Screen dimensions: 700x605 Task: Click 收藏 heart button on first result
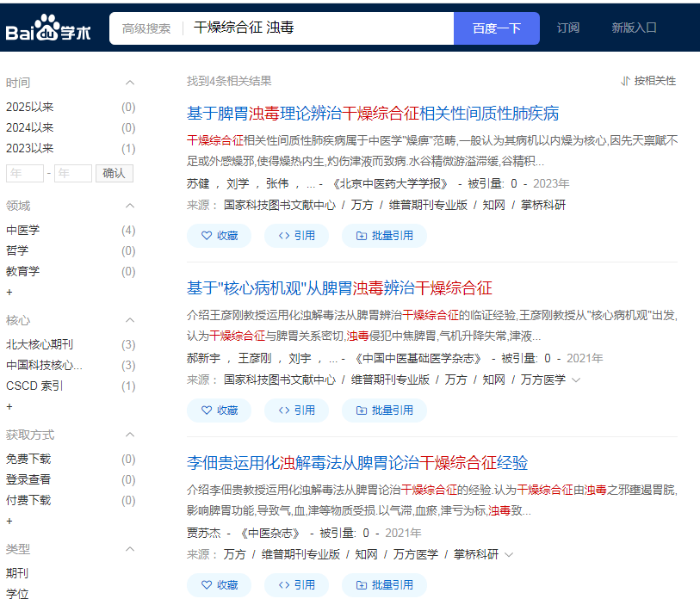pyautogui.click(x=219, y=236)
